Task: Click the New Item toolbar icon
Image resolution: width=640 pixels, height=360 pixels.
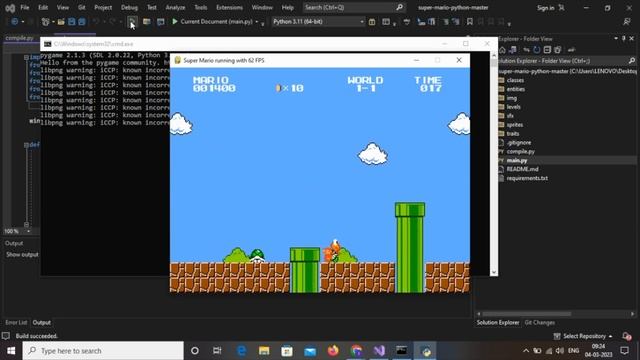Action: click(46, 22)
